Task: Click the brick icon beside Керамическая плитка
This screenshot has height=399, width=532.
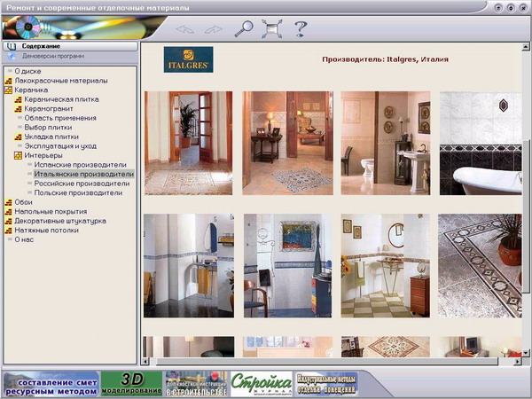Action: pos(18,99)
